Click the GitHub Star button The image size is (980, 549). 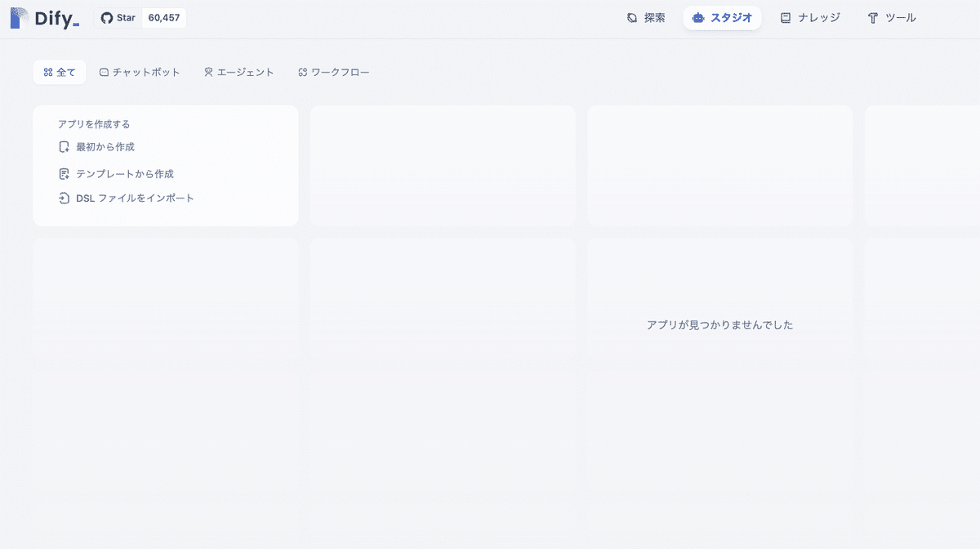pos(118,18)
